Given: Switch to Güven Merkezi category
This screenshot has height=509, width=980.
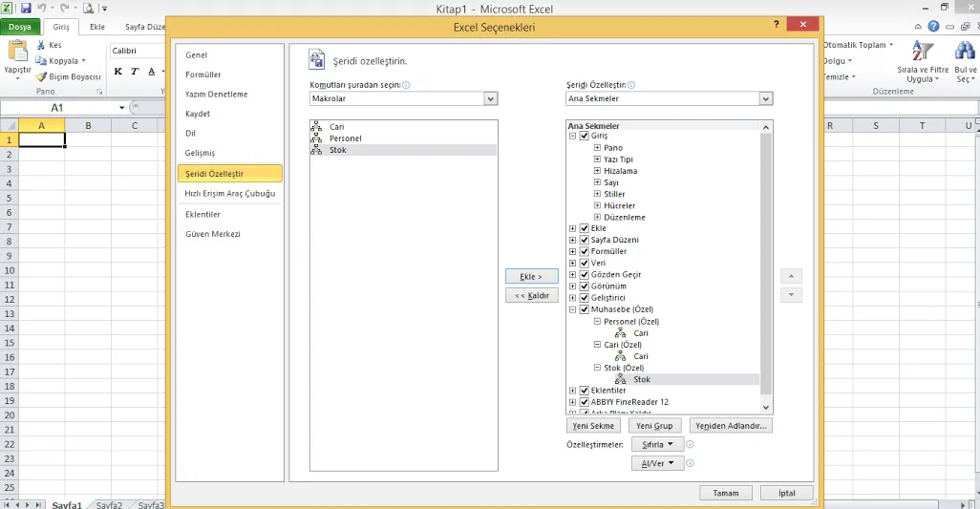Looking at the screenshot, I should (212, 234).
